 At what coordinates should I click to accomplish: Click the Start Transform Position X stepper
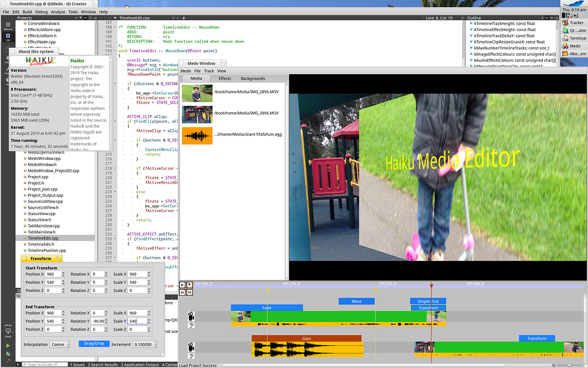pyautogui.click(x=63, y=274)
